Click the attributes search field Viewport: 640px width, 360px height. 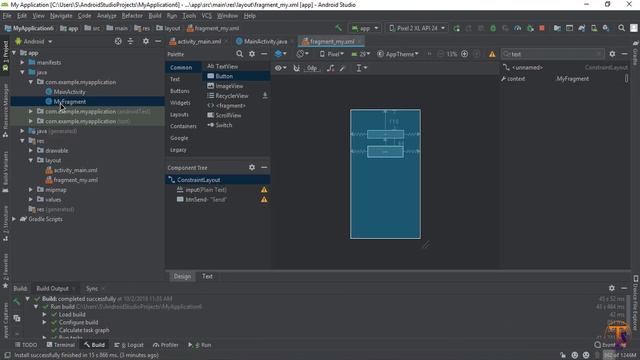coord(552,54)
